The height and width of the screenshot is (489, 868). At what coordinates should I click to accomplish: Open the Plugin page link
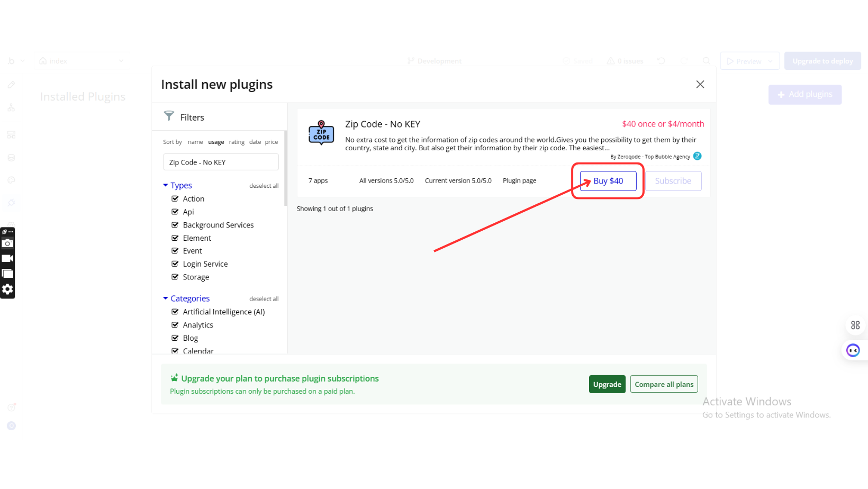519,180
